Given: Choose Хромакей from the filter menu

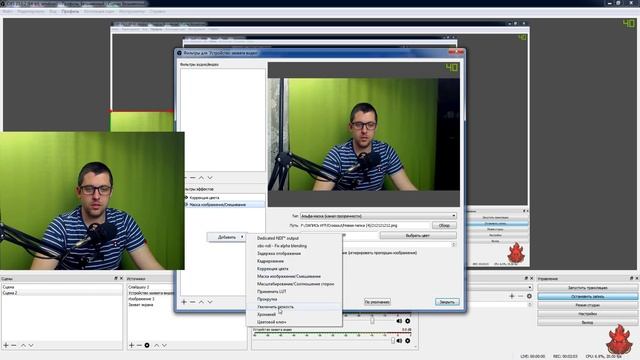Looking at the screenshot, I should [x=267, y=314].
